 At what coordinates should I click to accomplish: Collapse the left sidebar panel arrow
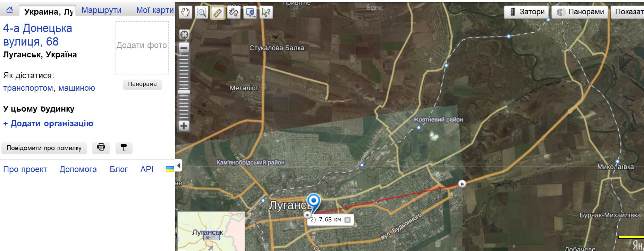point(179,165)
